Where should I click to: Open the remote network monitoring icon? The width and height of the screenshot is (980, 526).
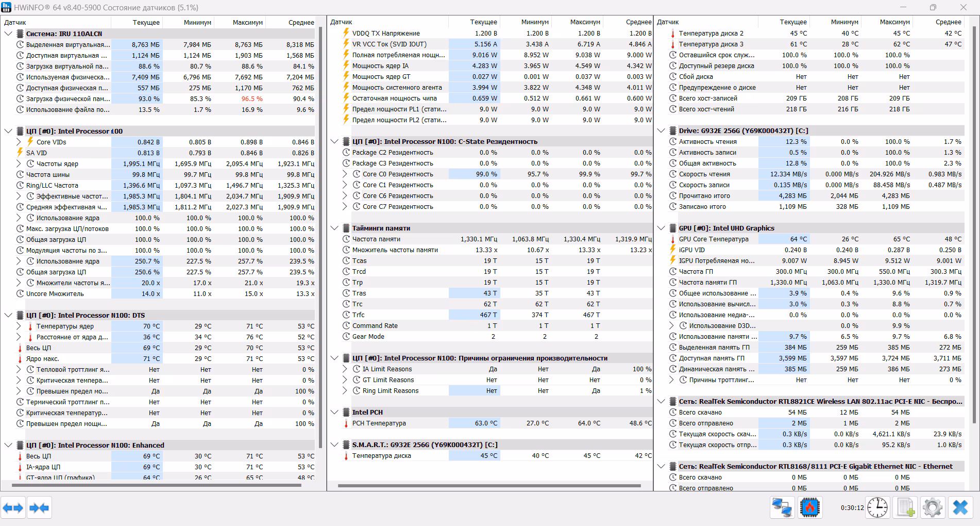[x=781, y=507]
